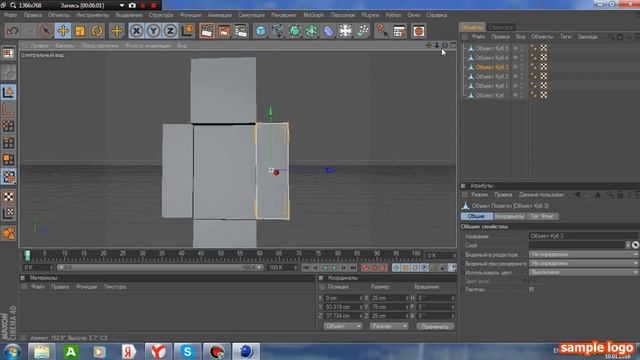Screen dimensions: 640x360
Task: Click the Undo arrow icon
Action: 13,31
